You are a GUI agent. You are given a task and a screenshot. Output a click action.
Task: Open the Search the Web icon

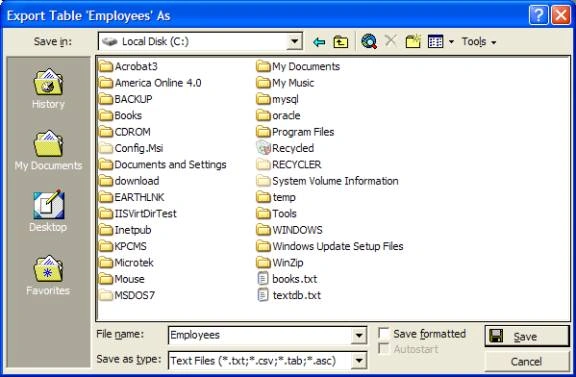pos(369,42)
